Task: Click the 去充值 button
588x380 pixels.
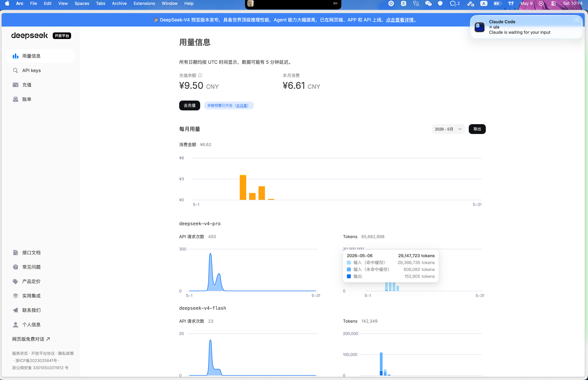Action: click(190, 105)
